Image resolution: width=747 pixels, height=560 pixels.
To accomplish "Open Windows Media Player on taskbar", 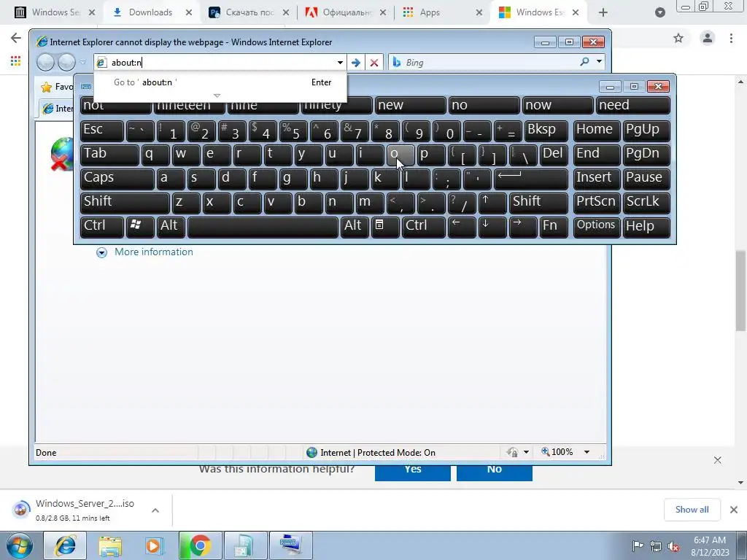I will click(x=155, y=545).
